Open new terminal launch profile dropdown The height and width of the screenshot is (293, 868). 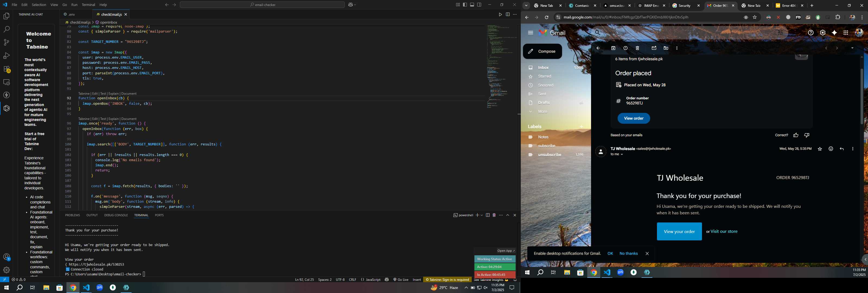482,215
